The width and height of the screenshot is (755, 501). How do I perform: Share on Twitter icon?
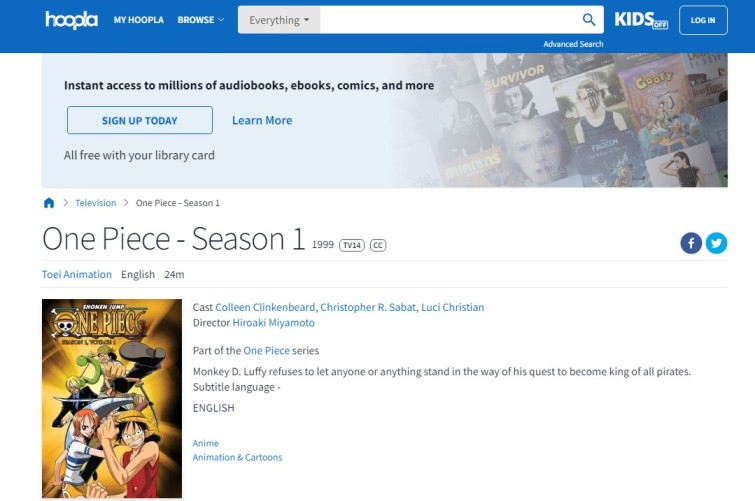[716, 243]
